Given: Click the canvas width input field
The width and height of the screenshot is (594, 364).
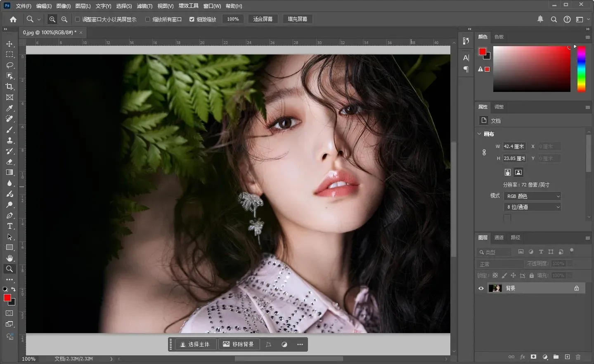Looking at the screenshot, I should pyautogui.click(x=514, y=146).
